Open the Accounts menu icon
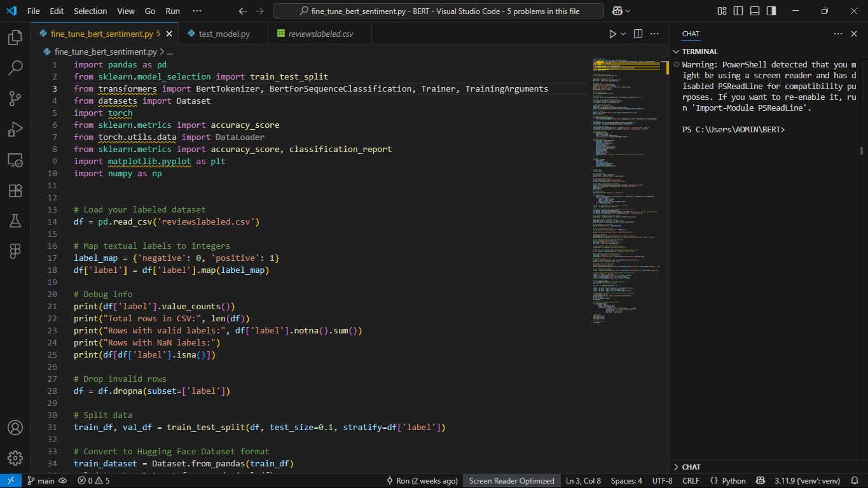868x488 pixels. click(15, 427)
